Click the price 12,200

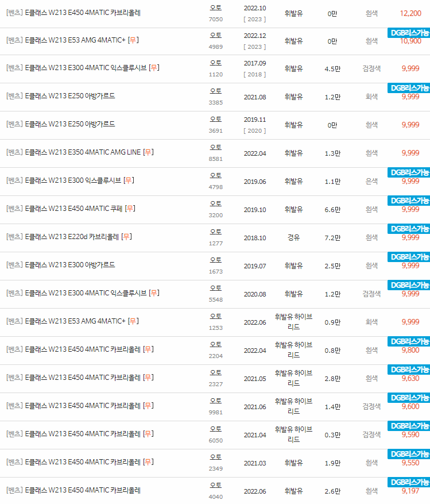coord(410,13)
